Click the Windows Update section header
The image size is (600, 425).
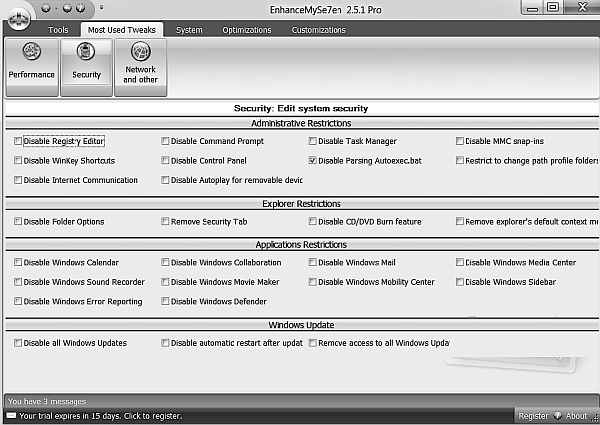[x=301, y=325]
